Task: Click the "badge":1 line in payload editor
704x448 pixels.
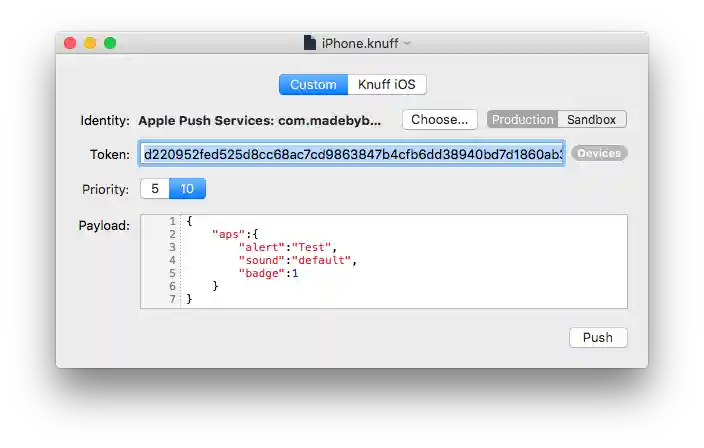Action: [x=268, y=273]
